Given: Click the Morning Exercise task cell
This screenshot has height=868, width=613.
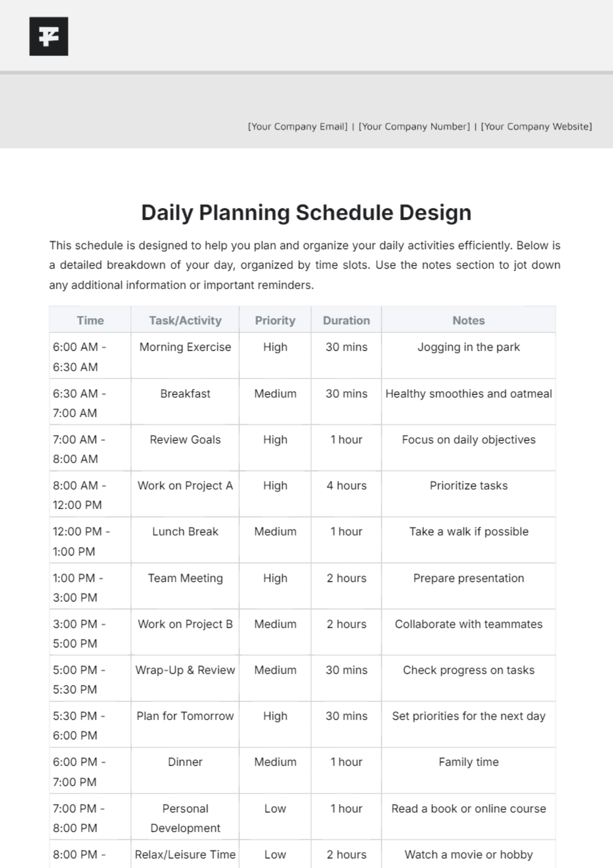Looking at the screenshot, I should (x=185, y=356).
